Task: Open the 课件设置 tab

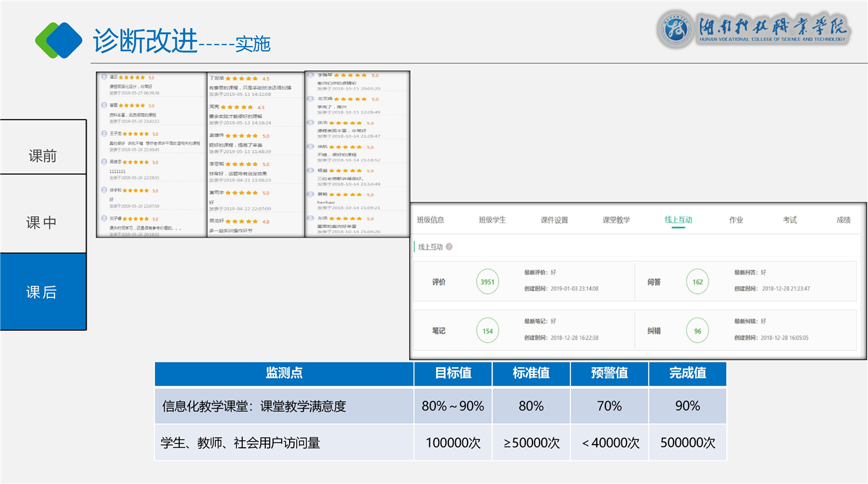Action: 554,220
